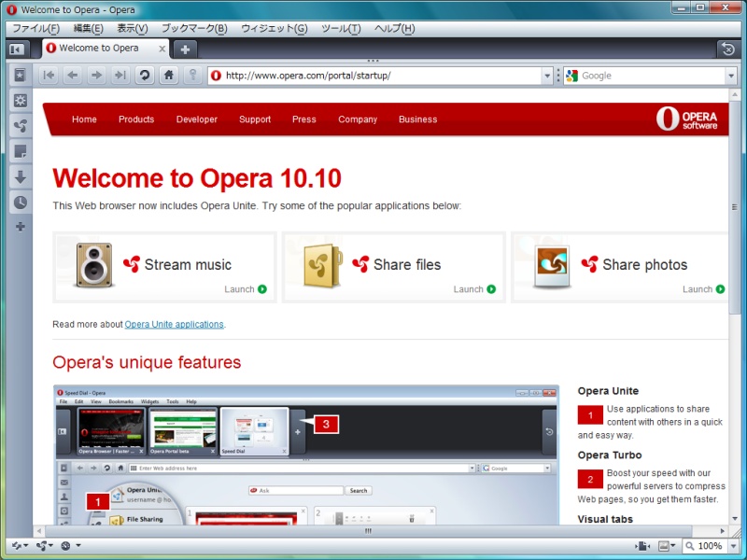Click the Opera features screenshot image
Image resolution: width=747 pixels, height=560 pixels.
306,455
